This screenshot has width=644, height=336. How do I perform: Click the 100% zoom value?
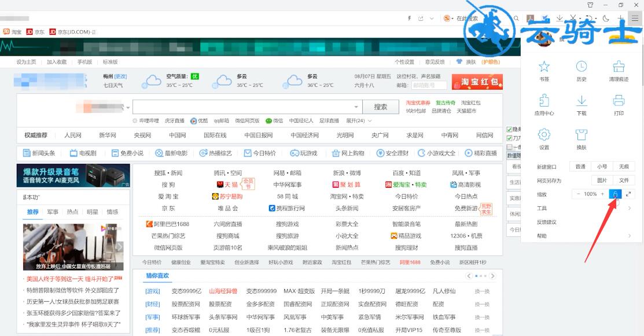click(x=590, y=194)
